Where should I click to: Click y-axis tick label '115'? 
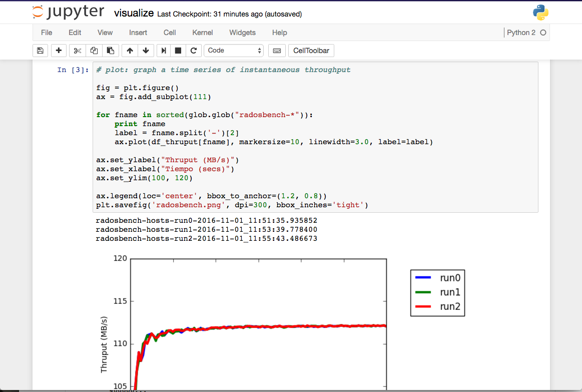120,301
